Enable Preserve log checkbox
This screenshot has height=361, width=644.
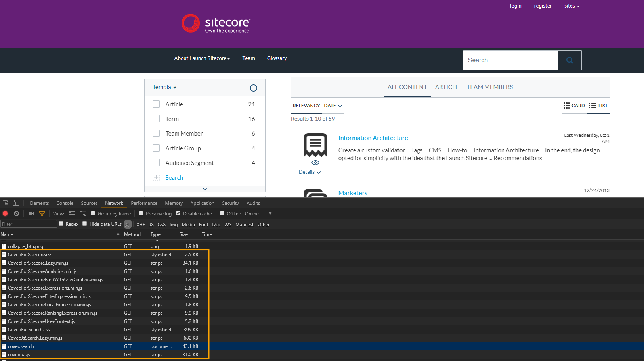pos(141,213)
